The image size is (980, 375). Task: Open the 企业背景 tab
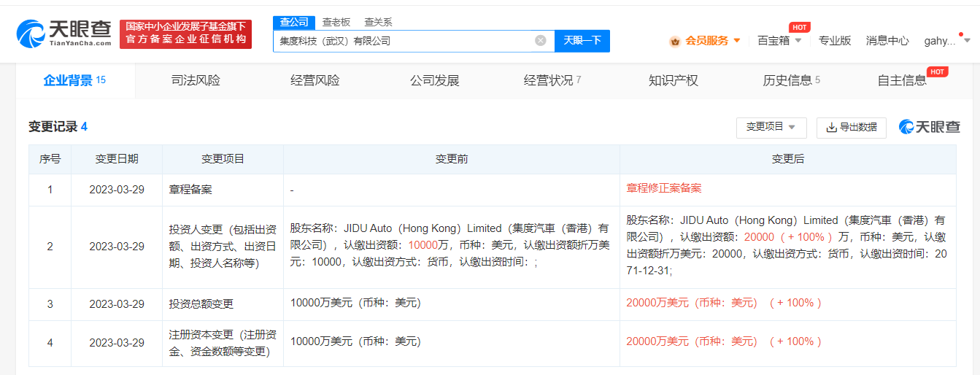[x=74, y=80]
